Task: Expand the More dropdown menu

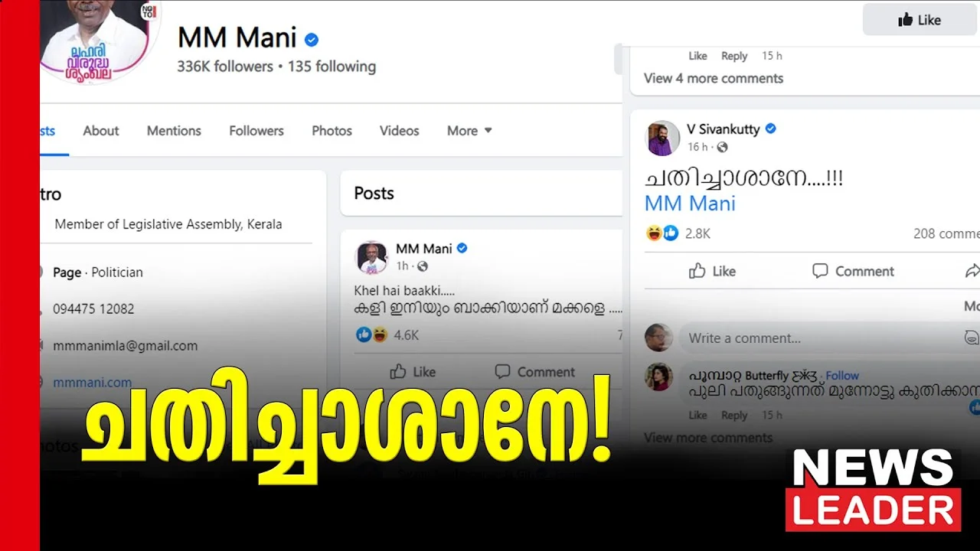Action: (469, 131)
